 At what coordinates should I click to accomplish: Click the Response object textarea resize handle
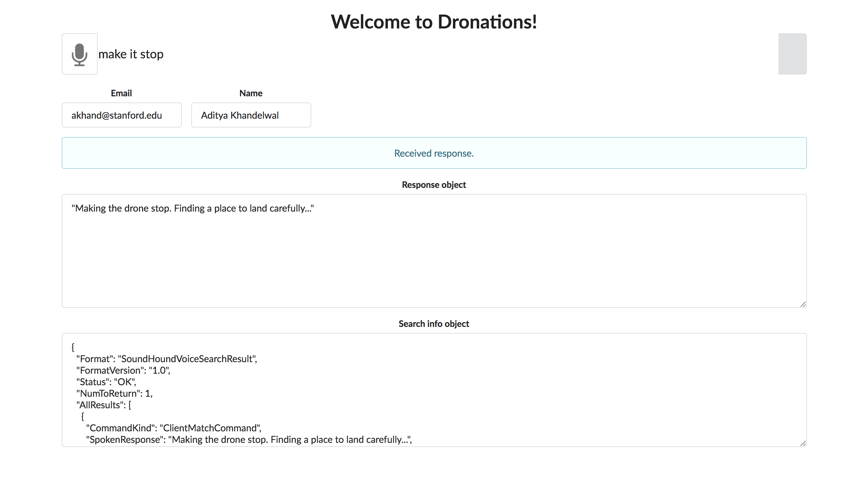click(803, 304)
